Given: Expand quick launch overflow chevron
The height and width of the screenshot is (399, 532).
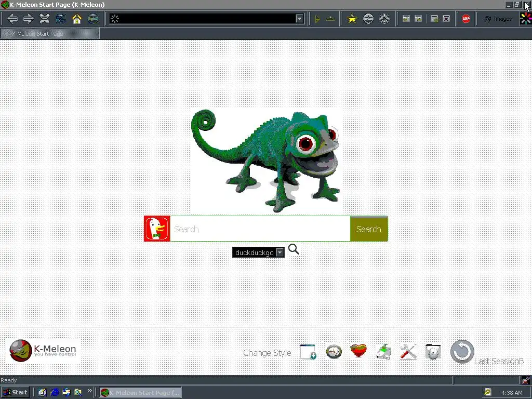Looking at the screenshot, I should click(89, 391).
